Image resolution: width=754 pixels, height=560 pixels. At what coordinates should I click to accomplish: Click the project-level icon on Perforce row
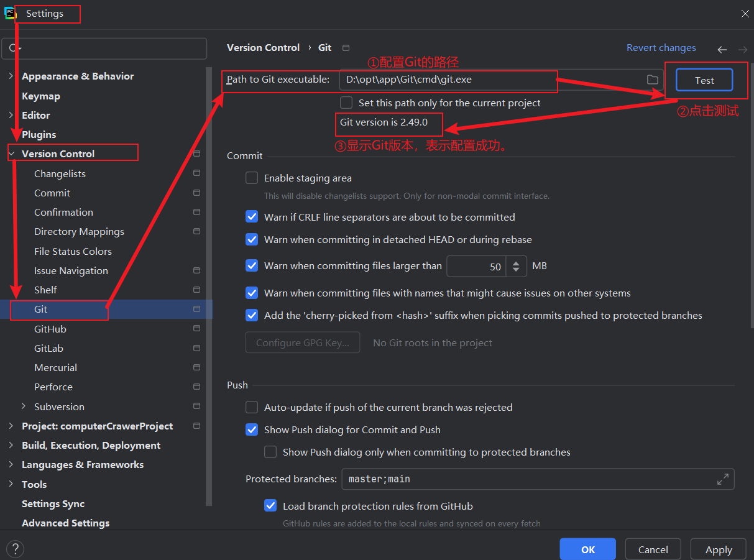(x=197, y=387)
